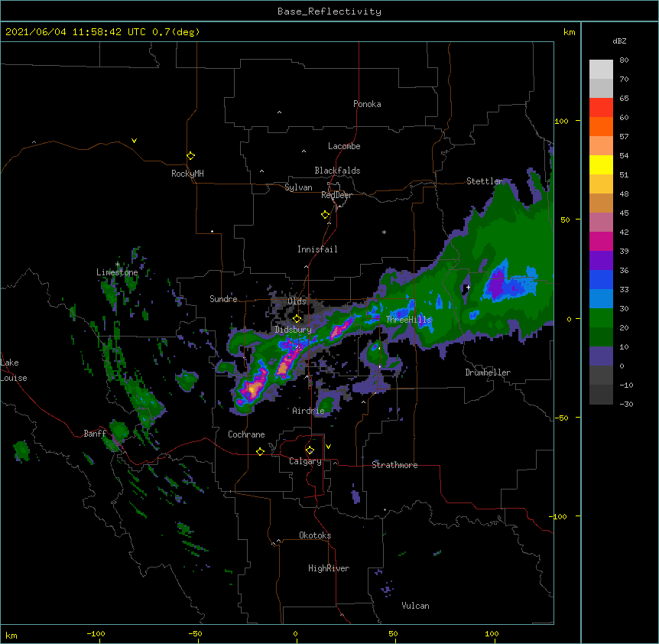The width and height of the screenshot is (659, 644).
Task: Click the Ponoka town label
Action: coord(367,104)
